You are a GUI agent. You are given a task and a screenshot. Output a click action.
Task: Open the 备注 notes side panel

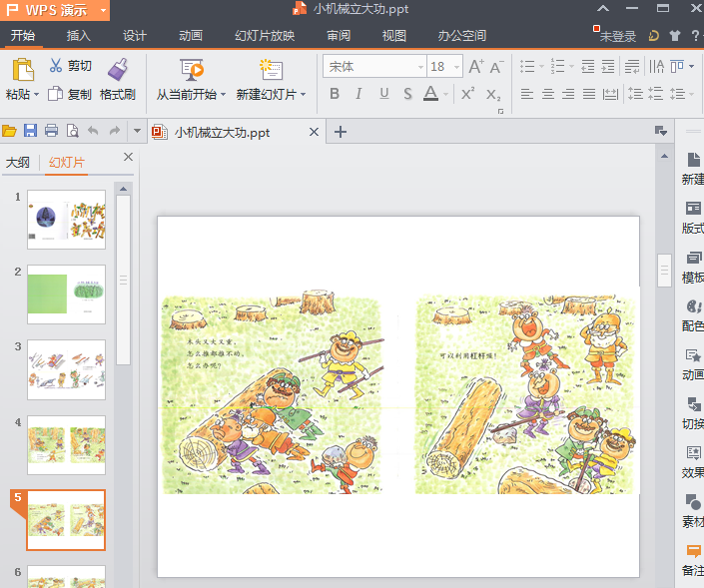tap(693, 560)
